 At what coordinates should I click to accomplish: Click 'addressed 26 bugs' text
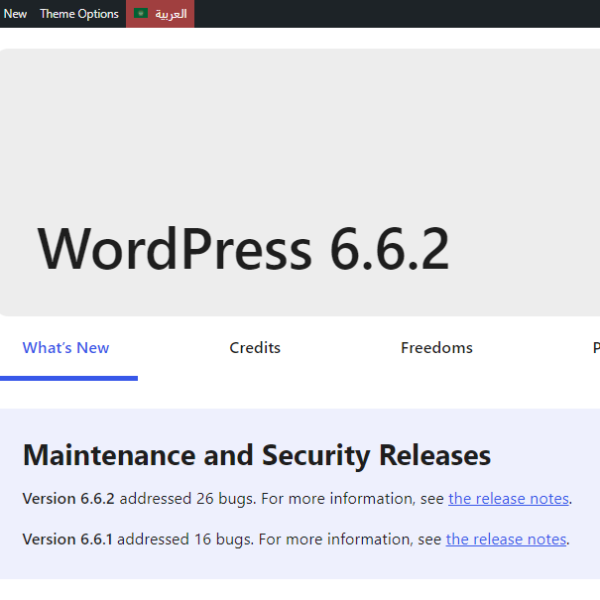tap(188, 499)
